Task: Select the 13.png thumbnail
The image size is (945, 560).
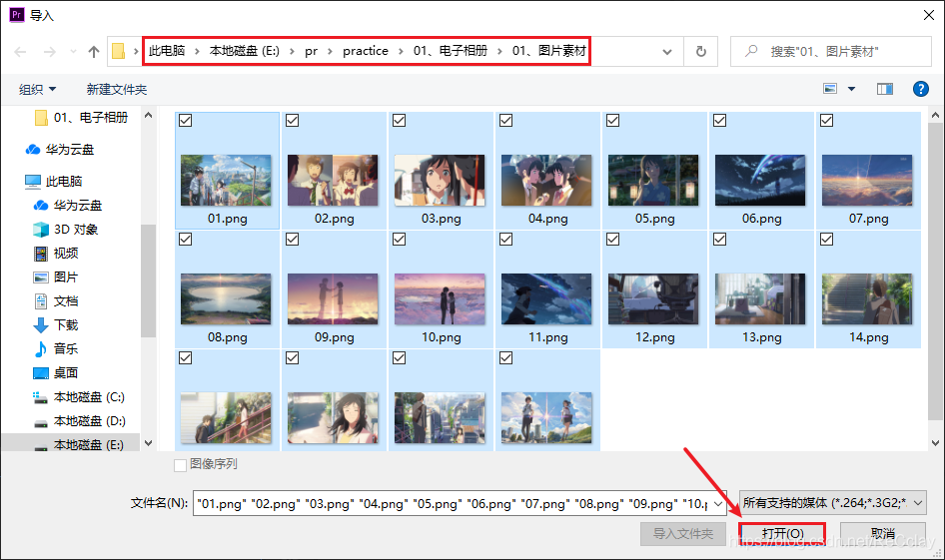Action: [760, 299]
